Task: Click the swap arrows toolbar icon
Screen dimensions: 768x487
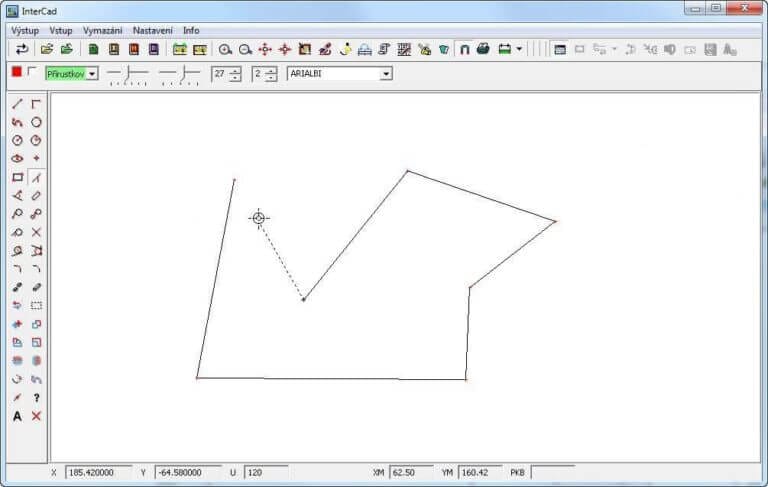Action: [x=22, y=49]
